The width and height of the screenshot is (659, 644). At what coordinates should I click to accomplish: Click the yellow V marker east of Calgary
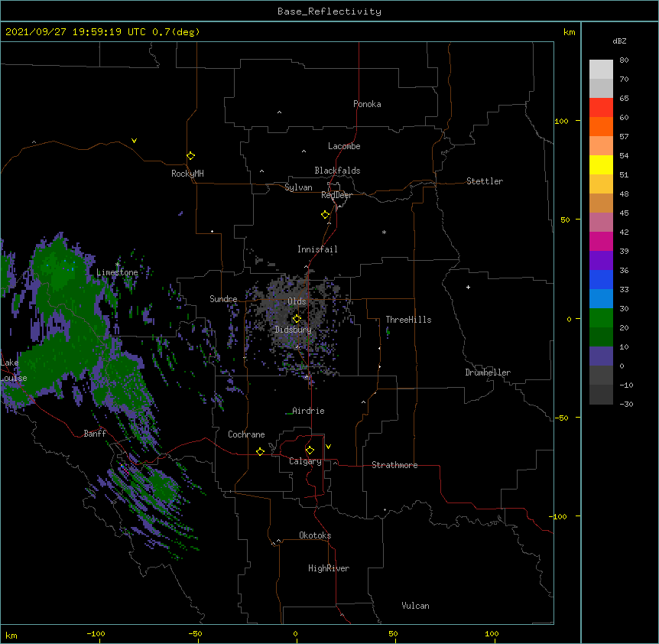(x=328, y=447)
